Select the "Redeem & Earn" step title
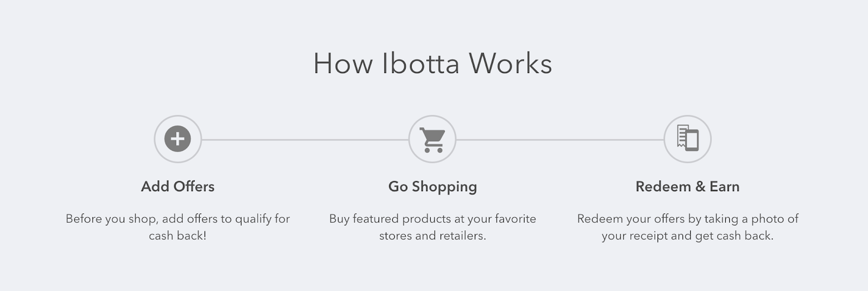The height and width of the screenshot is (291, 868). 687,186
